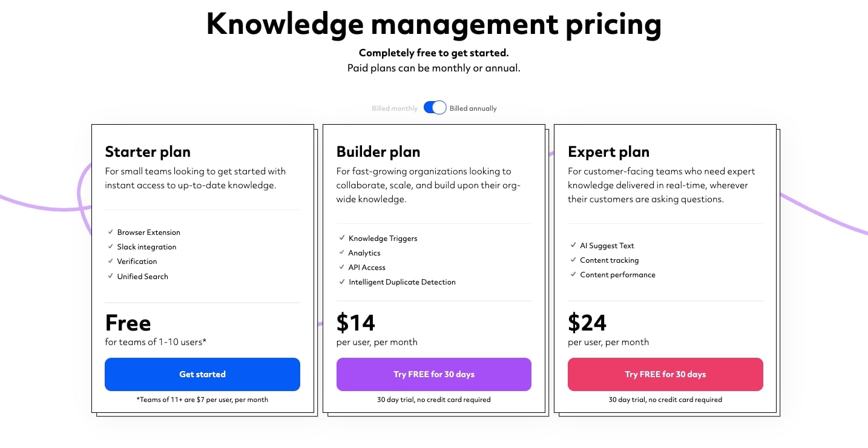Click the Analytics feature text

pos(364,253)
